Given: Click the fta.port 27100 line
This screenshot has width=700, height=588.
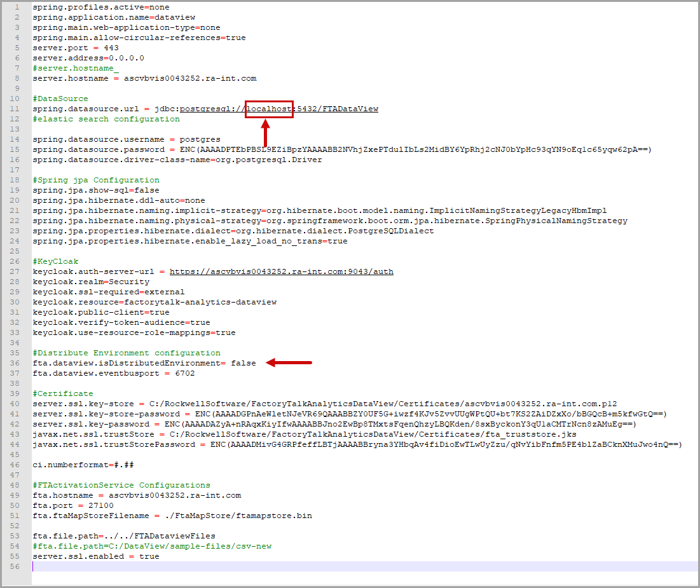Looking at the screenshot, I should coord(73,505).
